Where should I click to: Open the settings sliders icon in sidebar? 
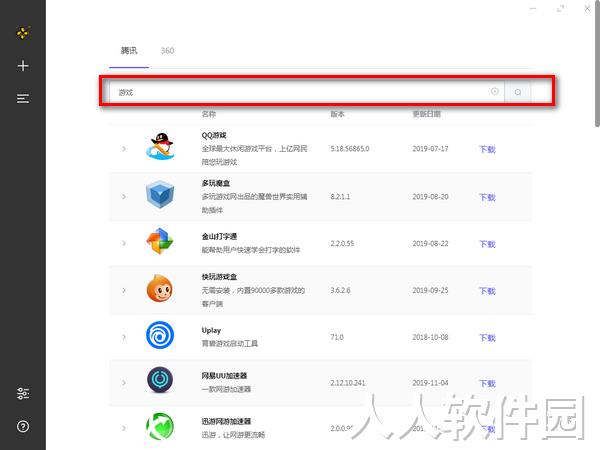coord(23,393)
